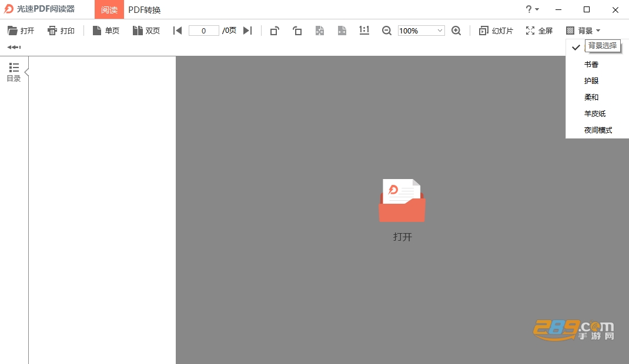629x364 pixels.
Task: Click the page number input field
Action: 204,31
